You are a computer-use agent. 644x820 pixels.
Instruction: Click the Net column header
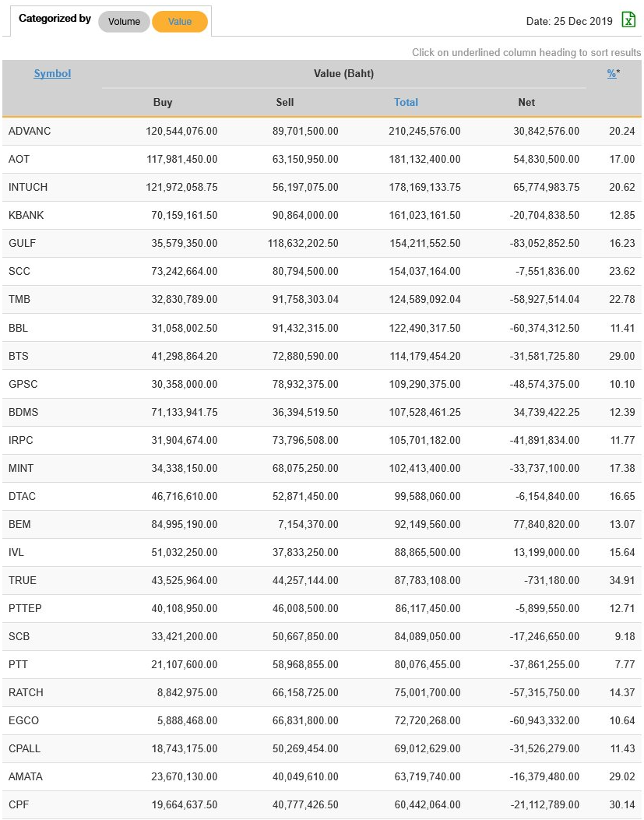(526, 102)
